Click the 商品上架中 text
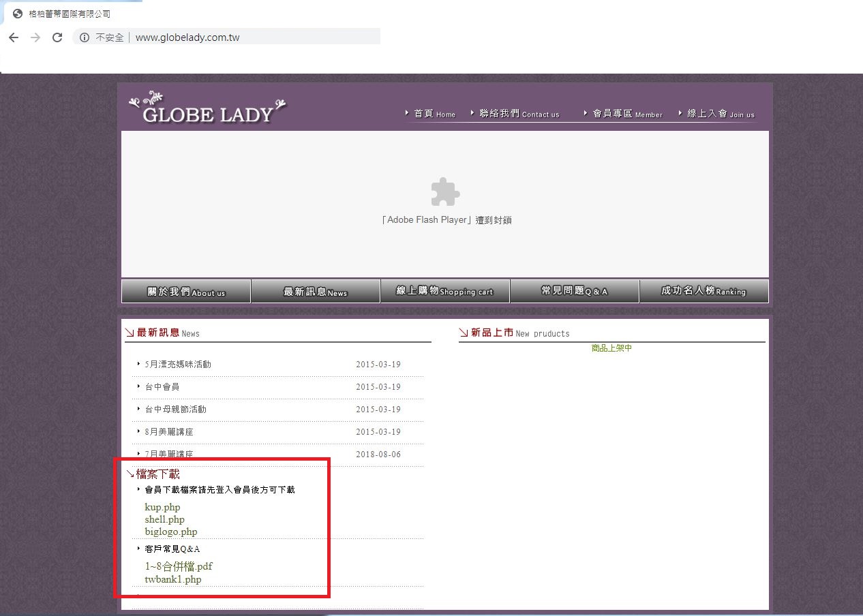Screen dimensions: 863x616 [611, 348]
